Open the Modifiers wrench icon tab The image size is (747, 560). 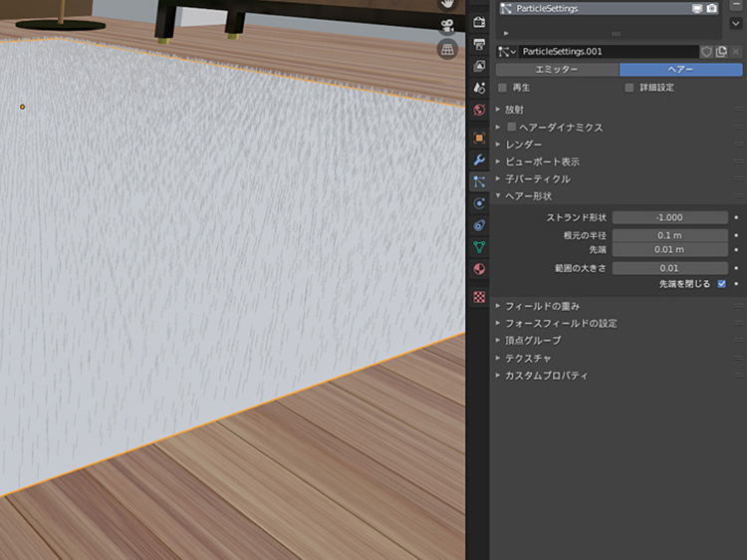[x=479, y=159]
